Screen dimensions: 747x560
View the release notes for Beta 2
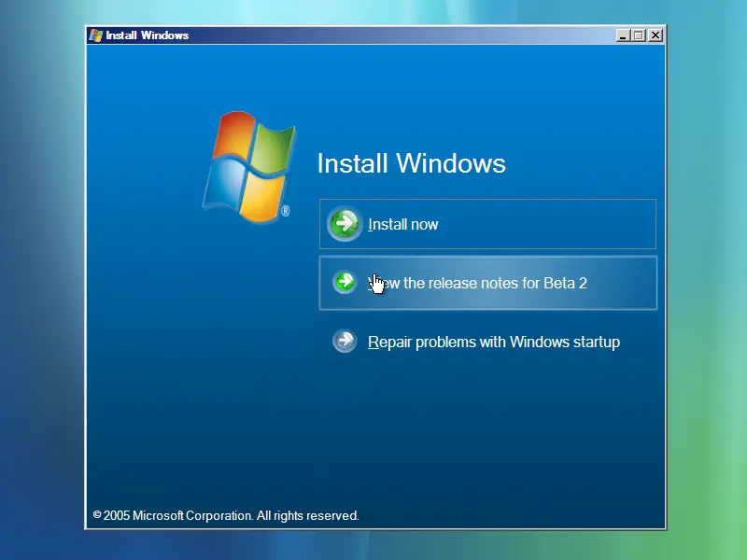(487, 283)
